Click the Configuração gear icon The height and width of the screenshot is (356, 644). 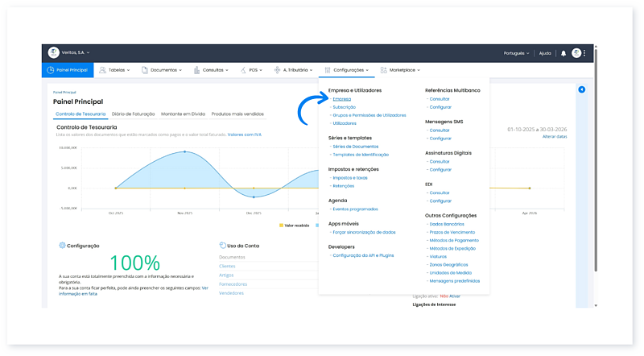click(x=62, y=246)
